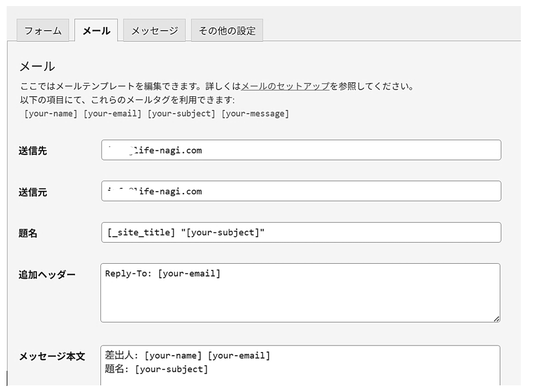Screen dimensions: 539x392
Task: Click the 追加ヘッダー field label
Action: pos(47,275)
